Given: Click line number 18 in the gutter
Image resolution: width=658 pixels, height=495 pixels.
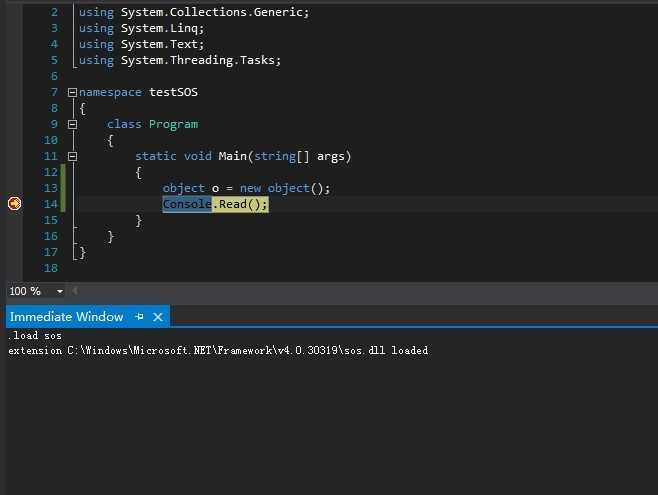Looking at the screenshot, I should pos(51,268).
